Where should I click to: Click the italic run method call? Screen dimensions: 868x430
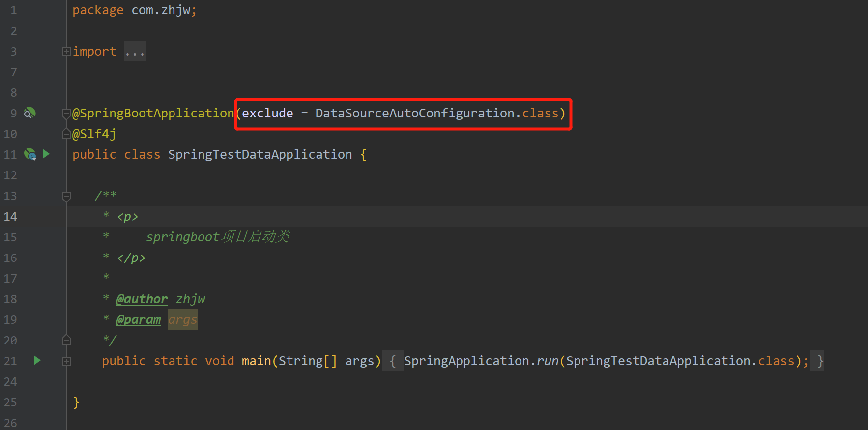548,361
